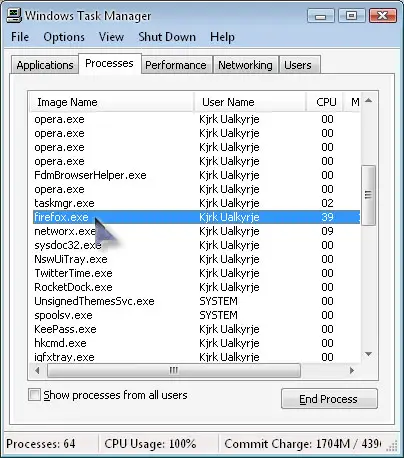Click Kjrk Ualkyrje user in KeePass.exe row
Screen dimensions: 404x458
(x=229, y=329)
